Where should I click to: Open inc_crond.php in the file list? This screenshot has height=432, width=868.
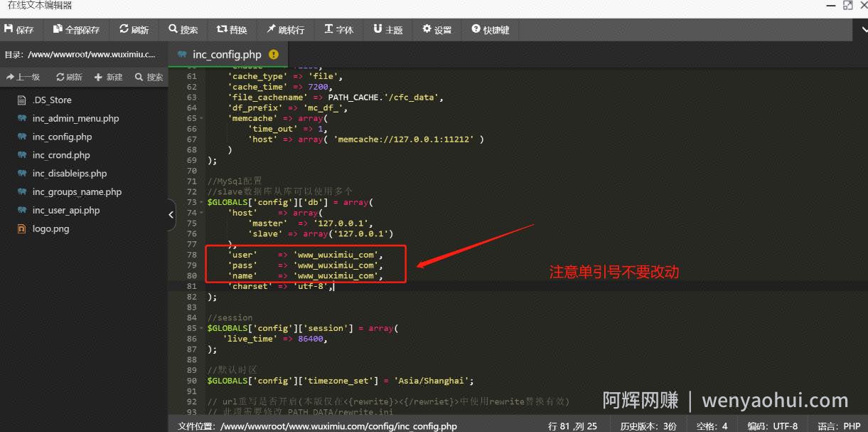pyautogui.click(x=61, y=155)
